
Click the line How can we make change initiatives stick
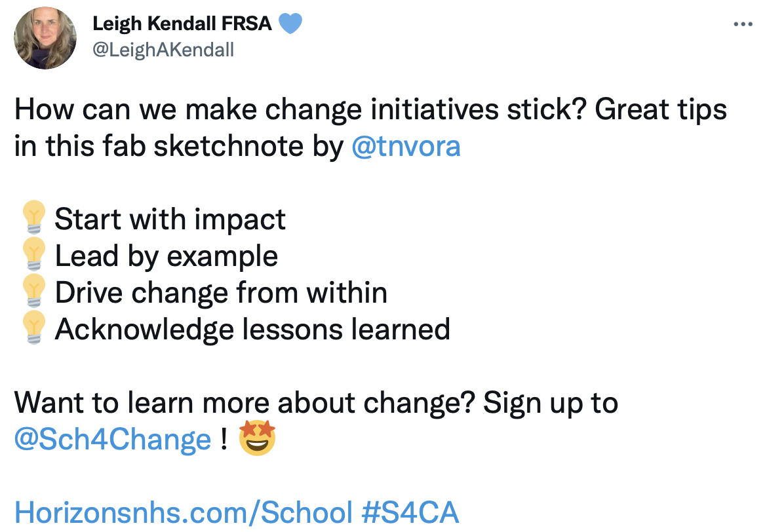pyautogui.click(x=300, y=109)
